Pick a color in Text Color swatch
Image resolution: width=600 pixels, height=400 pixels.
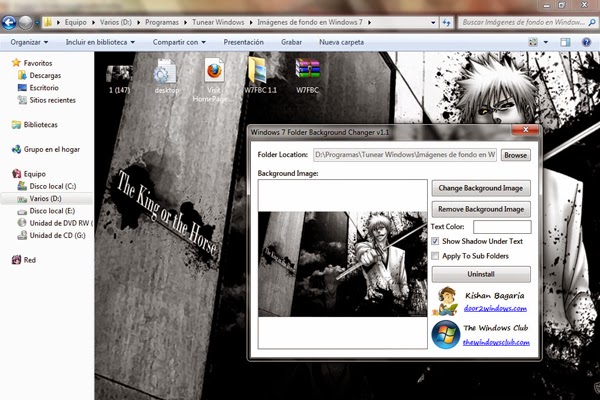(x=502, y=227)
